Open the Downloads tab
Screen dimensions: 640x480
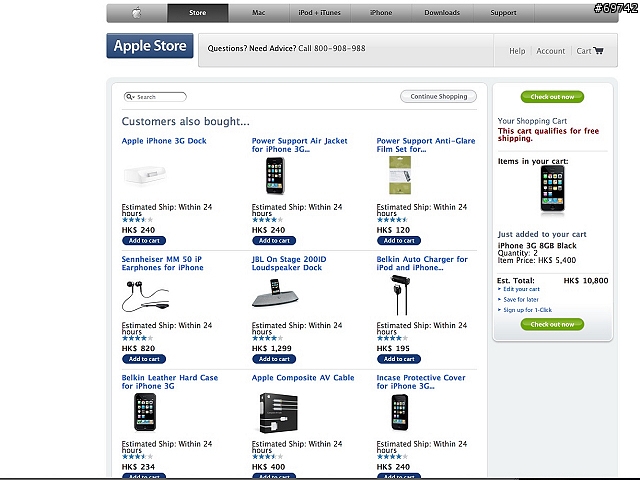tap(442, 13)
